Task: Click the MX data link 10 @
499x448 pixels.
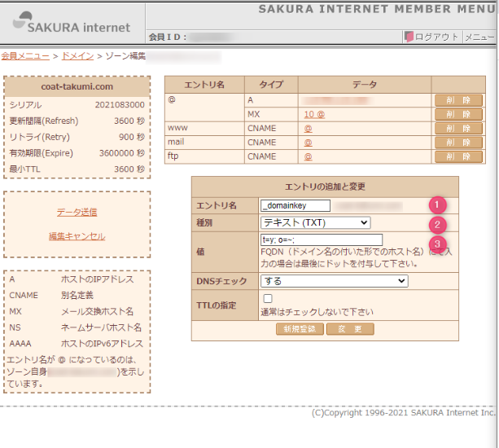Action: coord(314,115)
